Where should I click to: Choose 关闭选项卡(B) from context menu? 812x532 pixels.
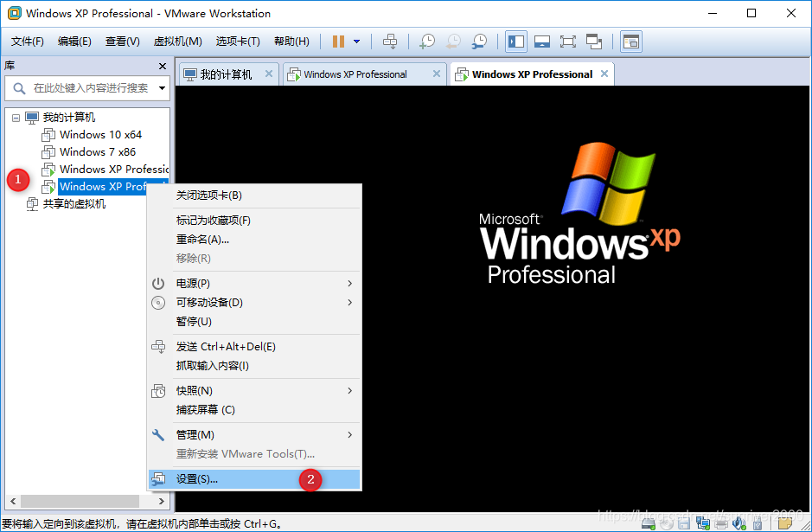254,195
